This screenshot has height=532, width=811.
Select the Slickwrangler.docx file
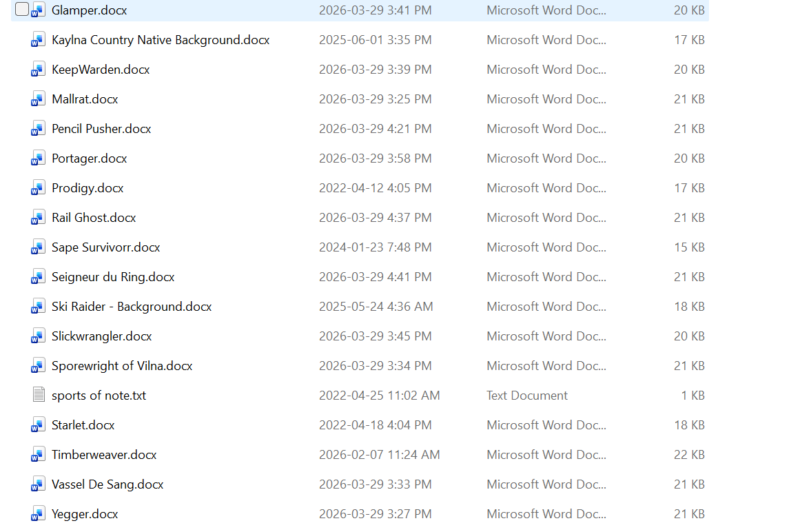coord(101,336)
